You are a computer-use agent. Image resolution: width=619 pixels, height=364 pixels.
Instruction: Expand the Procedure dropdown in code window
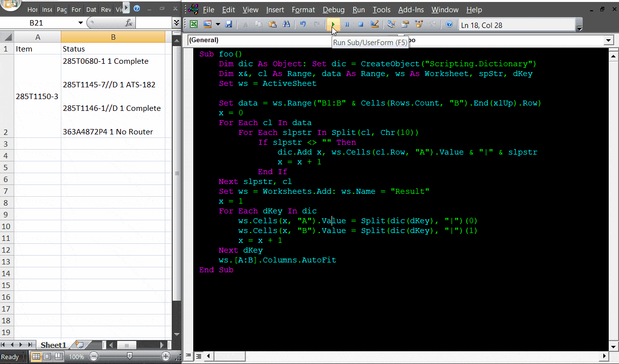tap(609, 40)
